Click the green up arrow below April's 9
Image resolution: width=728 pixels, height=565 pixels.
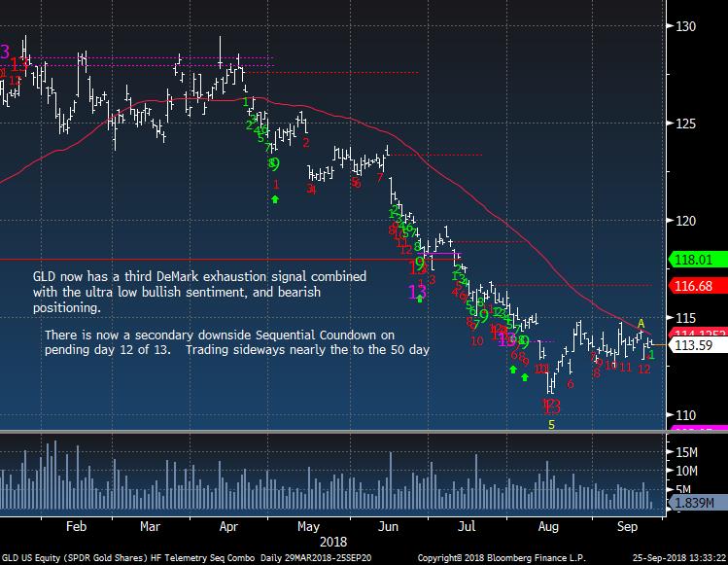click(275, 199)
